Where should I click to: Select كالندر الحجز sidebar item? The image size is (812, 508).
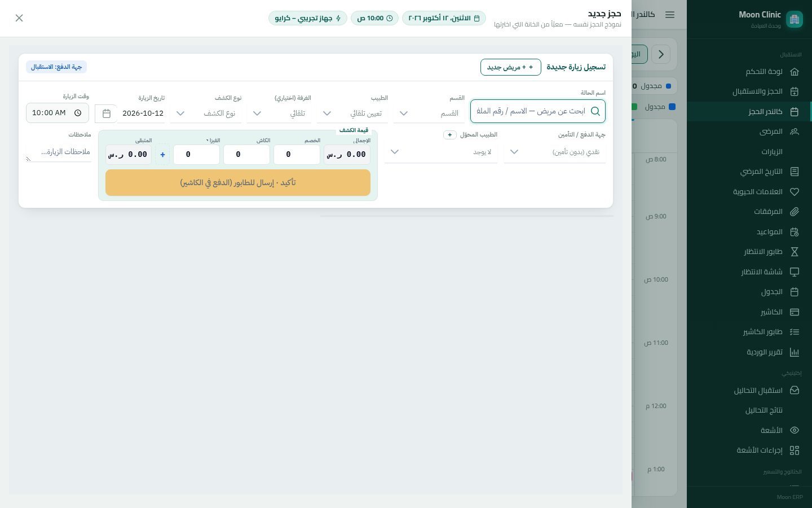(x=749, y=112)
